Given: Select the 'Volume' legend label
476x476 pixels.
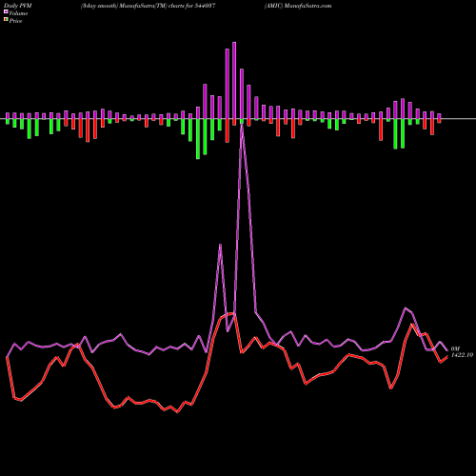Looking at the screenshot, I should pos(18,13).
